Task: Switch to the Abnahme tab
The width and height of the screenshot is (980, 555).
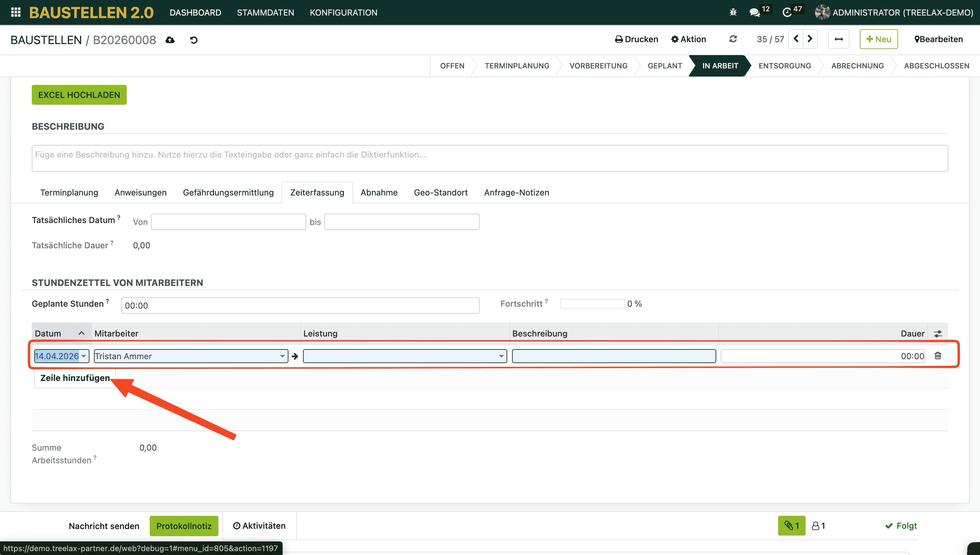Action: click(x=379, y=193)
